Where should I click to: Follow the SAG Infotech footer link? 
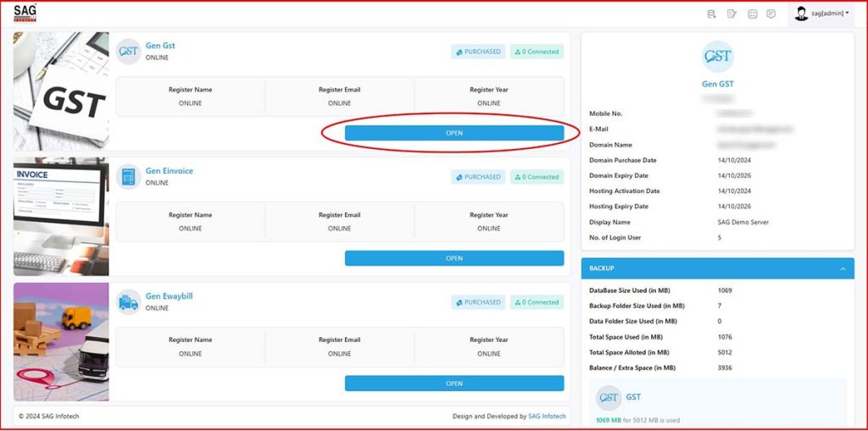(x=547, y=416)
